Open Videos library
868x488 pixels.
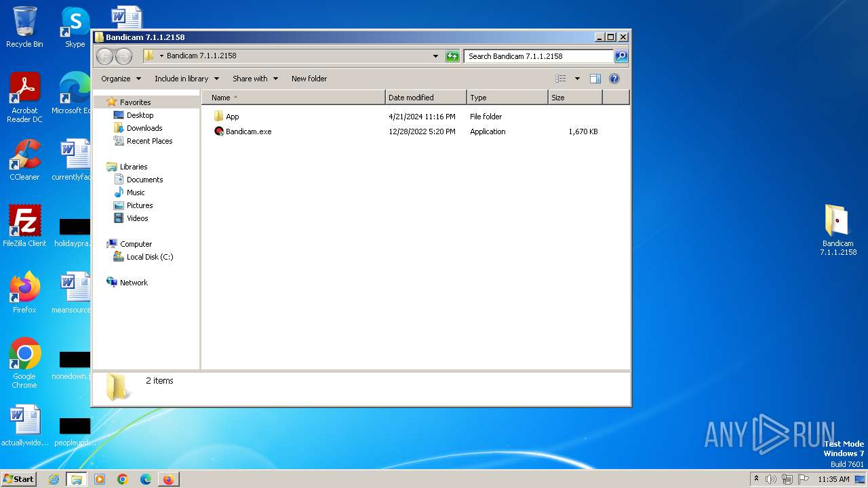pyautogui.click(x=137, y=218)
